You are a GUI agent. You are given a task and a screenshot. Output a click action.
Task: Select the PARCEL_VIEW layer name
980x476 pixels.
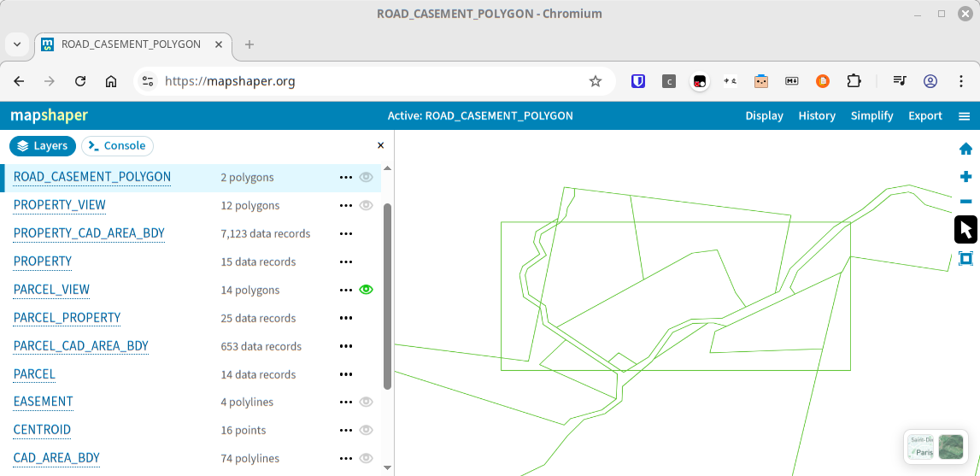pos(51,290)
